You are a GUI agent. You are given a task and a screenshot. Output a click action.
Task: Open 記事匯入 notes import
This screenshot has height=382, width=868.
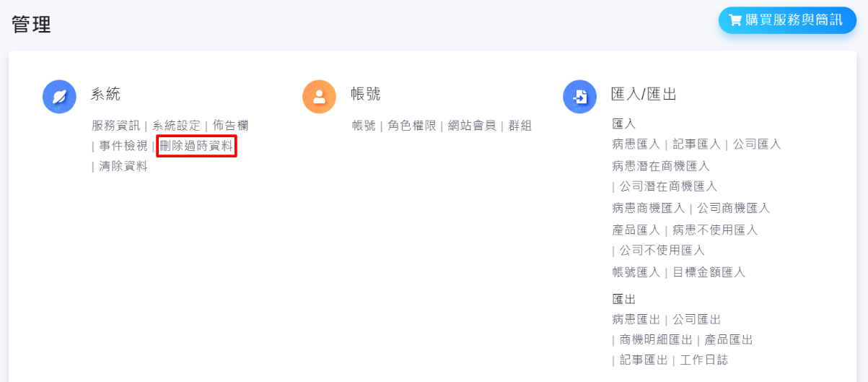pos(697,144)
